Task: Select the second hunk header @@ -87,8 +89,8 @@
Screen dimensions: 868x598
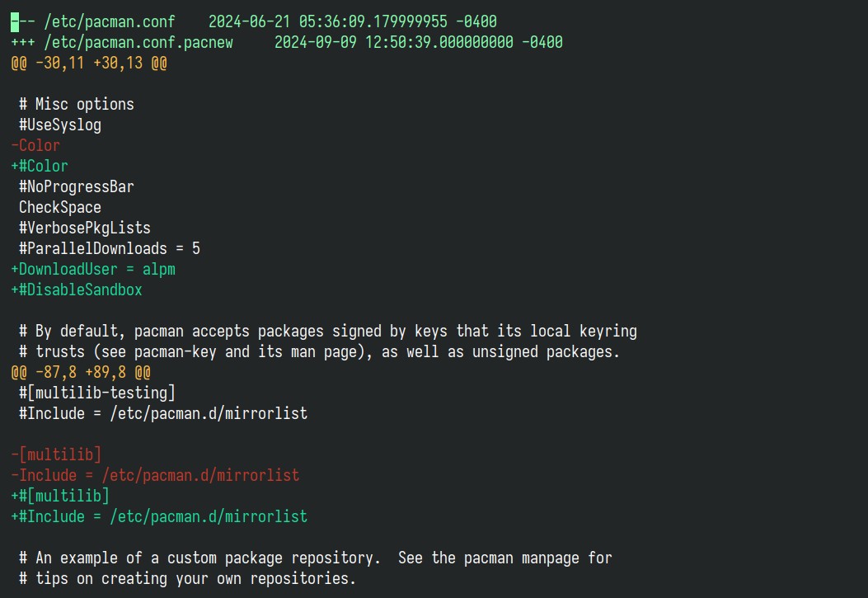Action: pyautogui.click(x=81, y=372)
